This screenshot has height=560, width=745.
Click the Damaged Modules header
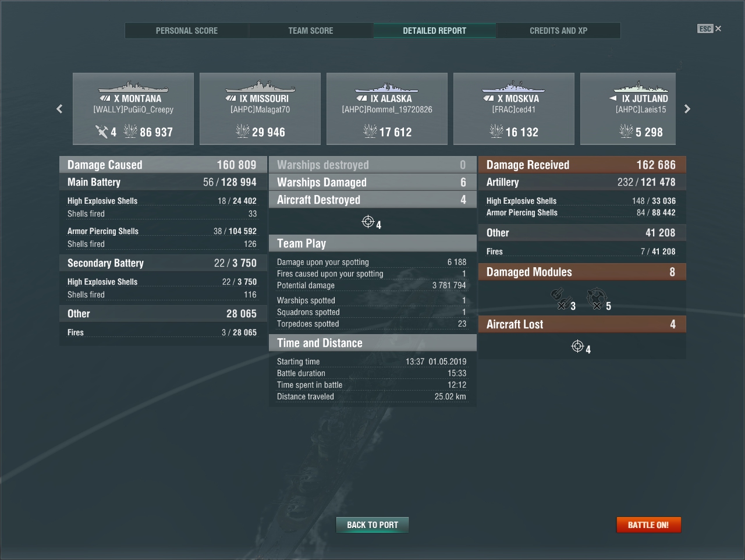point(582,272)
